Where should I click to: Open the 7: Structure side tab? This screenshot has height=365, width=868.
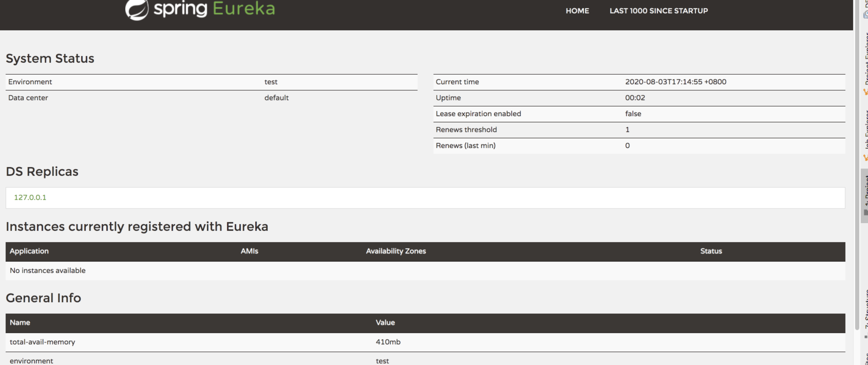coord(866,309)
